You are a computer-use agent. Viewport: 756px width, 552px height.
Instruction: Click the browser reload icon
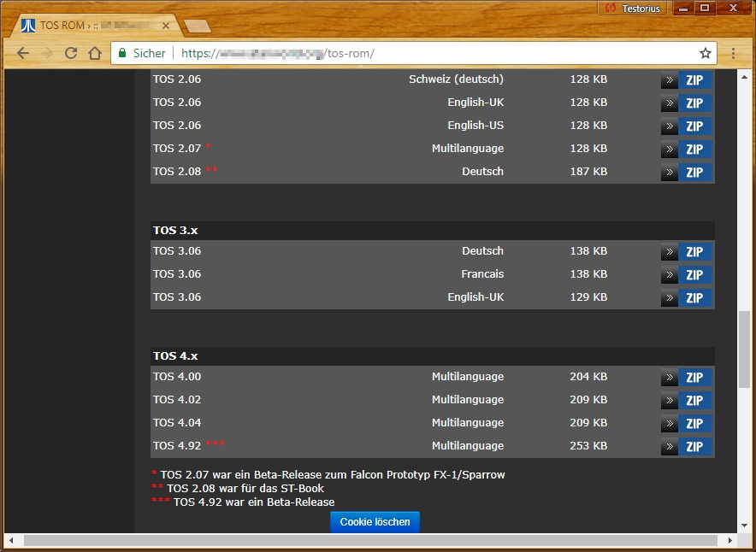point(71,53)
